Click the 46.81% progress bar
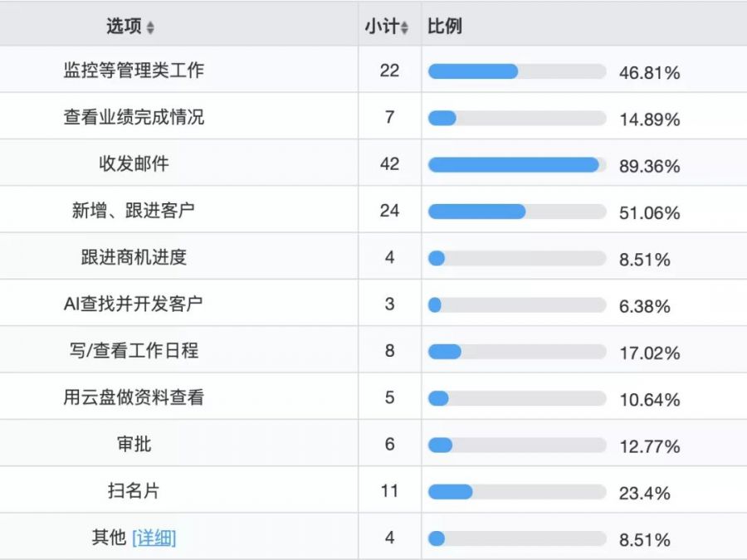This screenshot has height=560, width=747. 517,71
